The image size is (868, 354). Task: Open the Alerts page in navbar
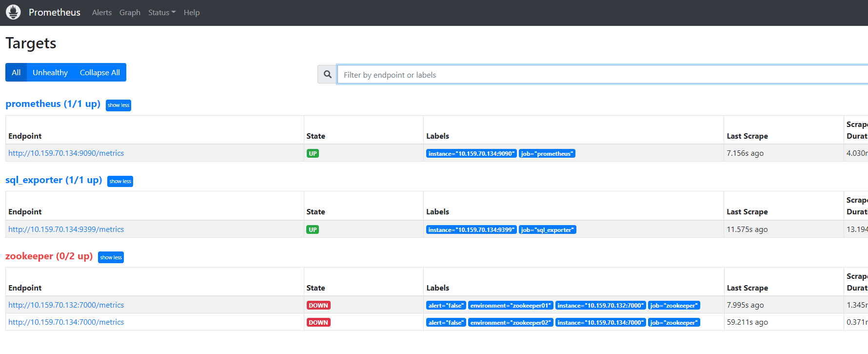click(101, 13)
